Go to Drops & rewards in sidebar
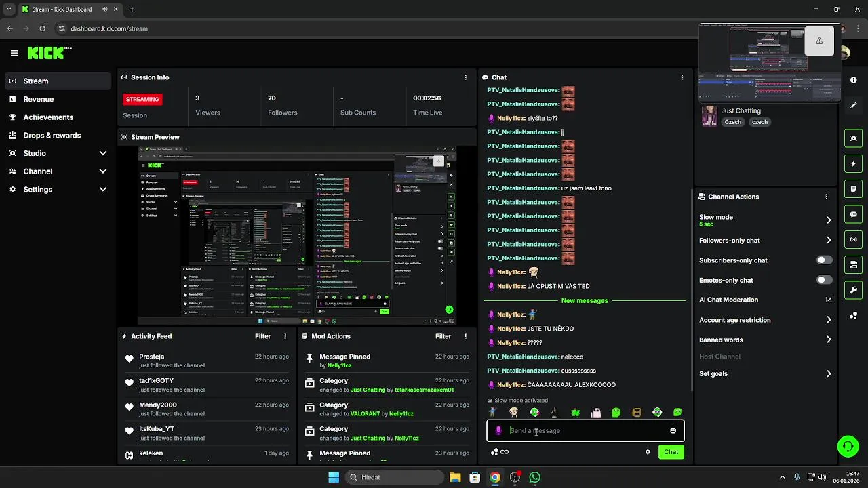Image resolution: width=868 pixels, height=488 pixels. coord(58,136)
